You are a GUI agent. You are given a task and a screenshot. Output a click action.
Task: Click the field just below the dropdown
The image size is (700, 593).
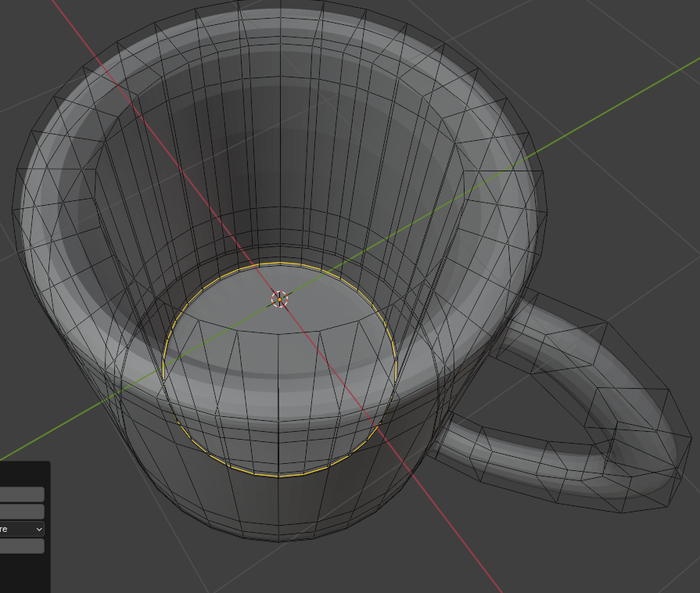(21, 546)
